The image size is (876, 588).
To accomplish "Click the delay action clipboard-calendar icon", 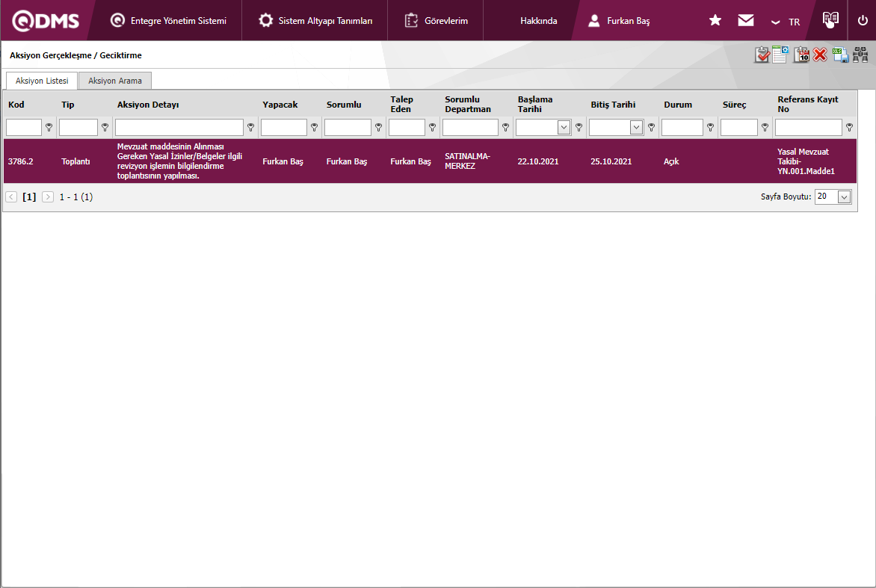I will [802, 55].
